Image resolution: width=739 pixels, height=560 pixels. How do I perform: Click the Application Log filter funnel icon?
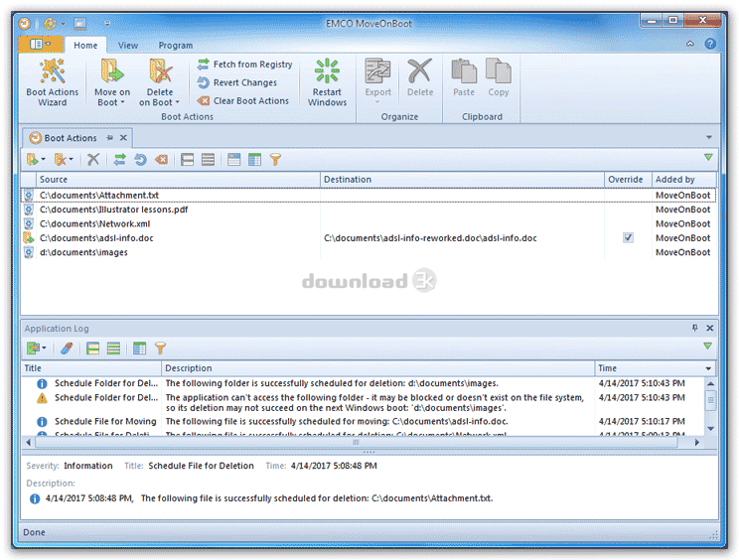(x=160, y=349)
